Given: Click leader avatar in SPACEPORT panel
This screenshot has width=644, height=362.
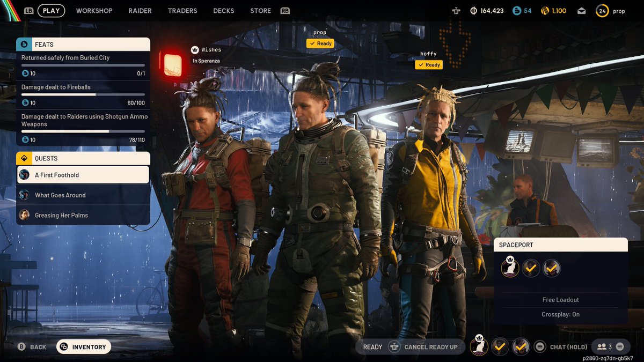Looking at the screenshot, I should pos(510,268).
